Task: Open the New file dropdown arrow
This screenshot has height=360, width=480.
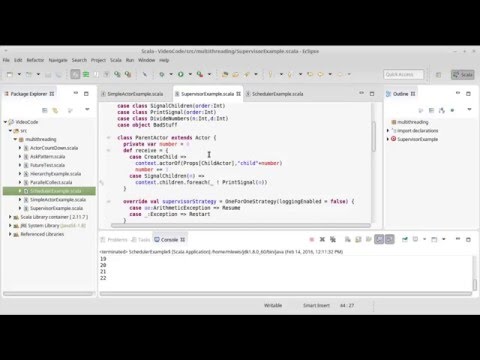Action: [x=19, y=74]
